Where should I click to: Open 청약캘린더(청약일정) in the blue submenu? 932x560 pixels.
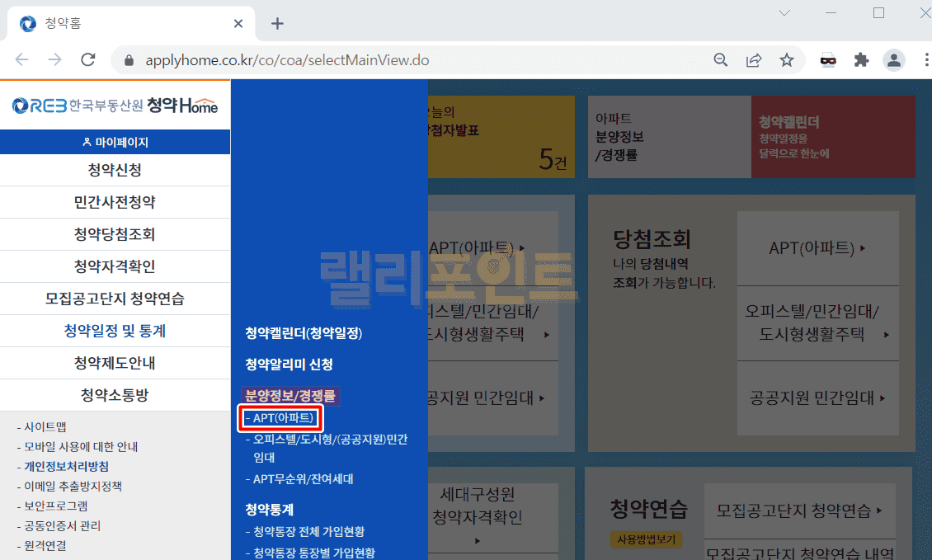tap(304, 333)
